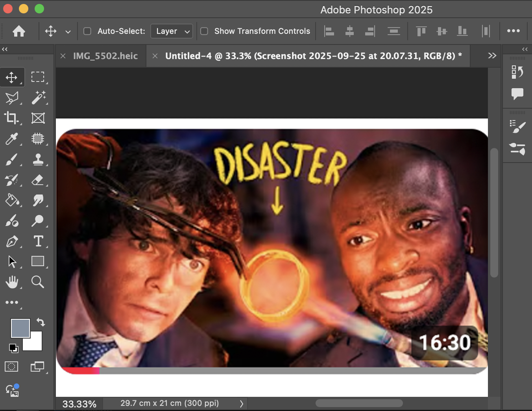Screen dimensions: 532x411
Task: Pick the Dodge tool
Action: point(38,221)
